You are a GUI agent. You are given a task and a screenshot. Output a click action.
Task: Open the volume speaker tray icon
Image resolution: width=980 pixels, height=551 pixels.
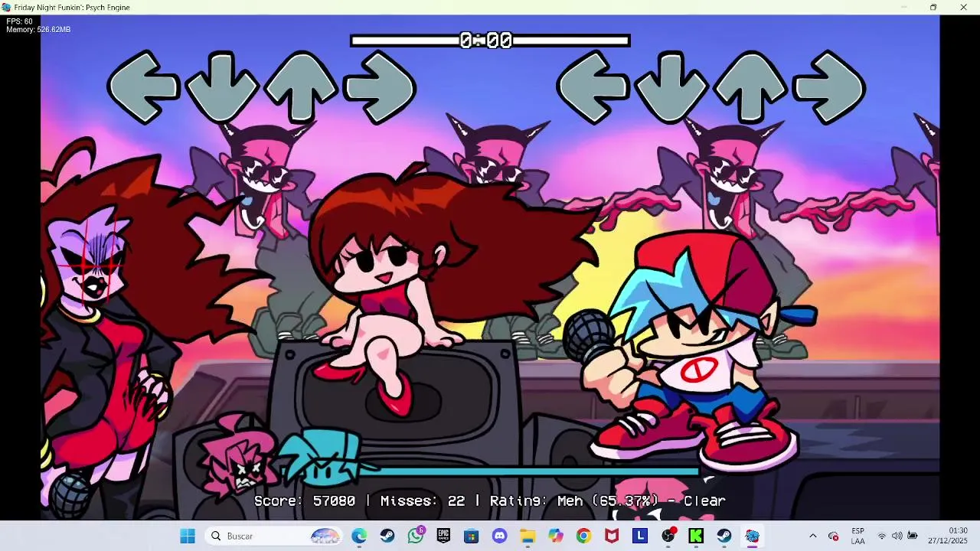[897, 536]
